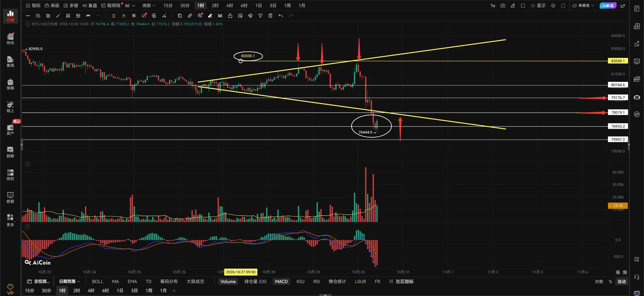The width and height of the screenshot is (644, 296).
Task: Click the 82030.1 yellow price label
Action: coord(618,61)
